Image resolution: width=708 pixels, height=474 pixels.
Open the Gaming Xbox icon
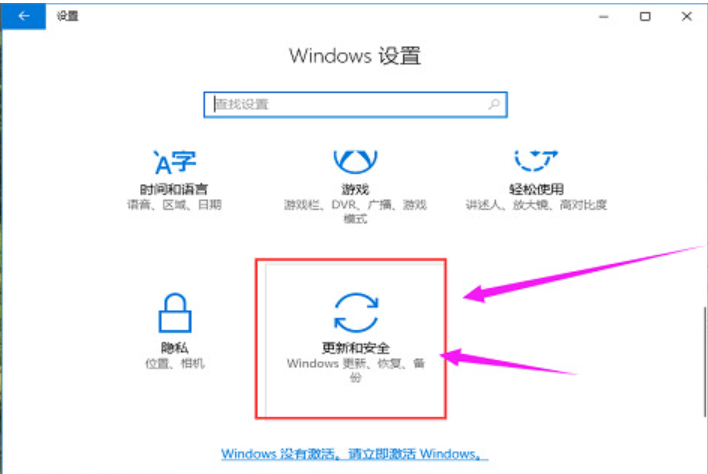tap(355, 162)
